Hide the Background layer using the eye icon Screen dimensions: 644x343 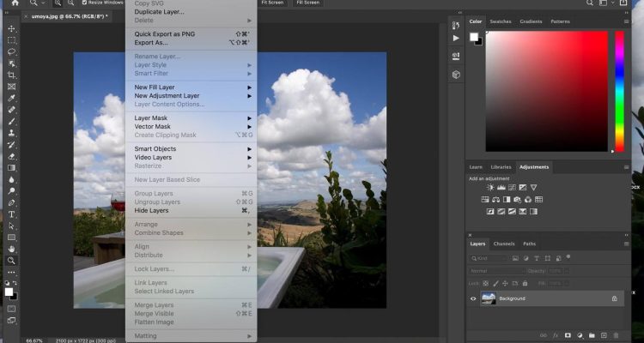coord(473,298)
